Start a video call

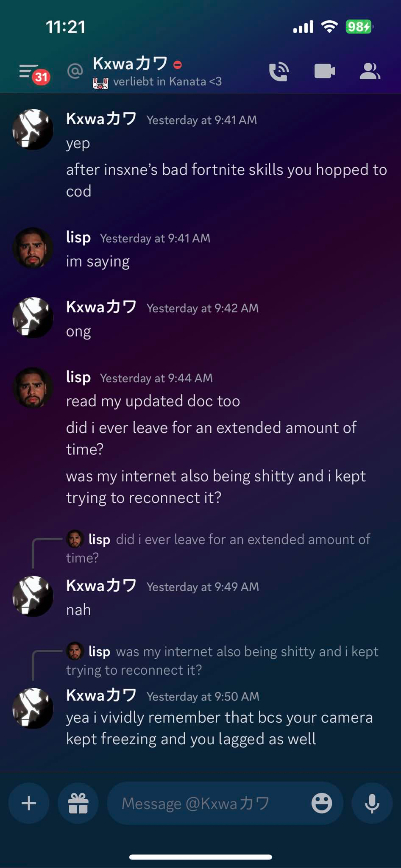click(x=325, y=71)
